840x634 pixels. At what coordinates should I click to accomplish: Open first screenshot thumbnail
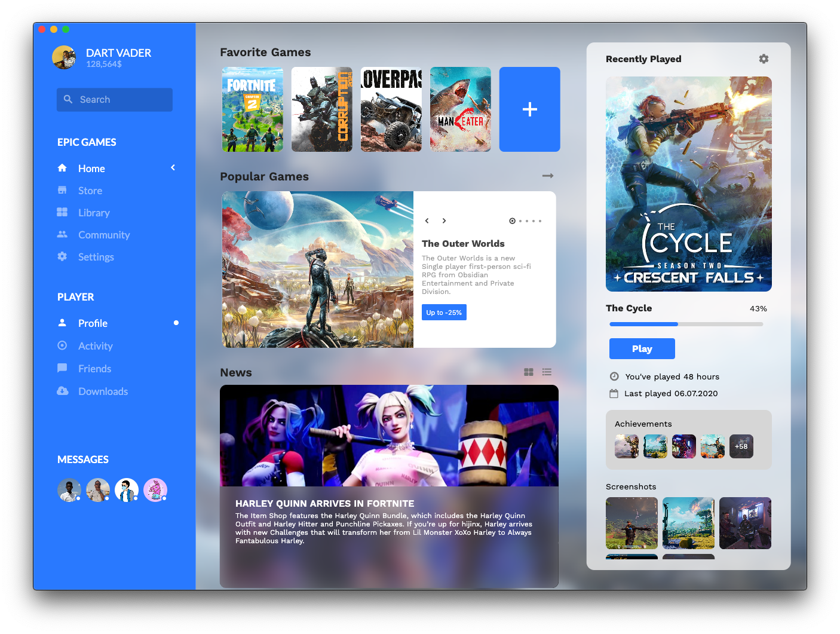pyautogui.click(x=631, y=523)
